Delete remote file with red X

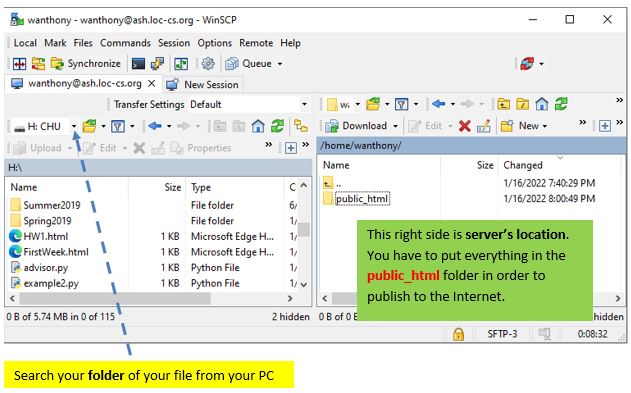pos(465,126)
